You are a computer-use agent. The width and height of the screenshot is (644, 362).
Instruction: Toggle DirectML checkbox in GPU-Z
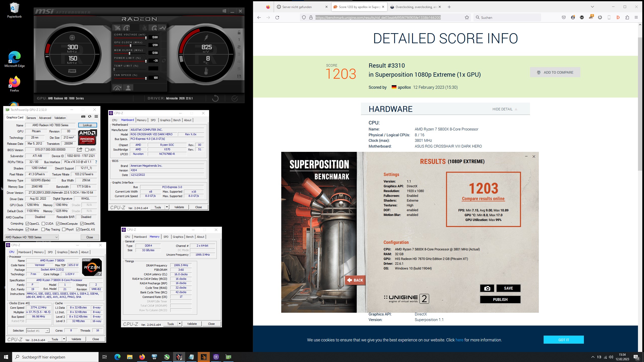pos(82,224)
